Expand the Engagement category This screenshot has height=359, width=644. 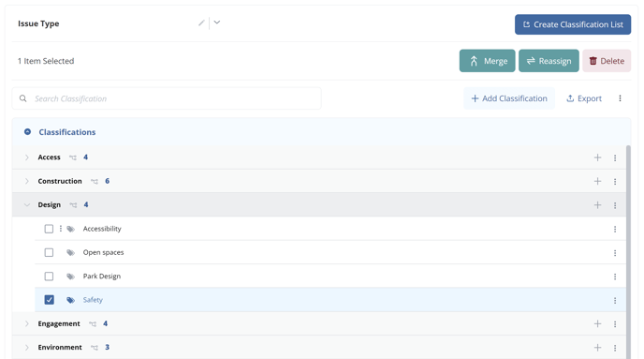click(x=27, y=323)
